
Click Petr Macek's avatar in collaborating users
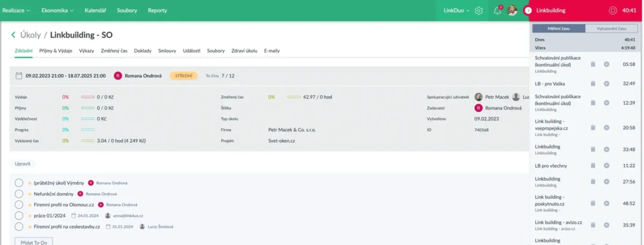(479, 97)
